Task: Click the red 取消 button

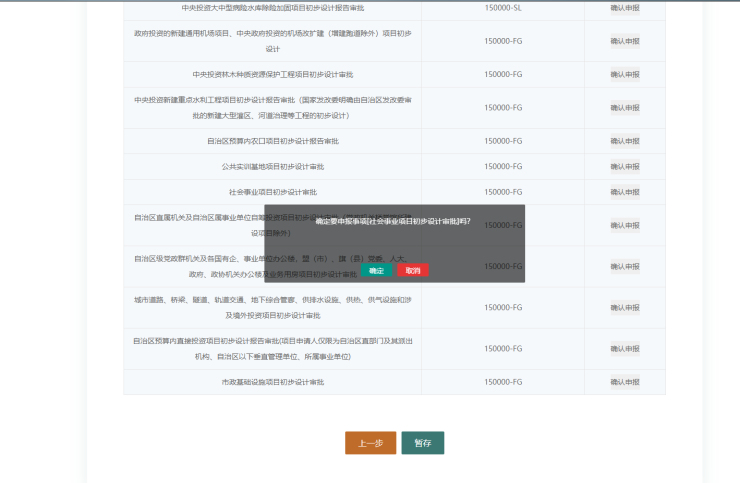Action: [413, 270]
